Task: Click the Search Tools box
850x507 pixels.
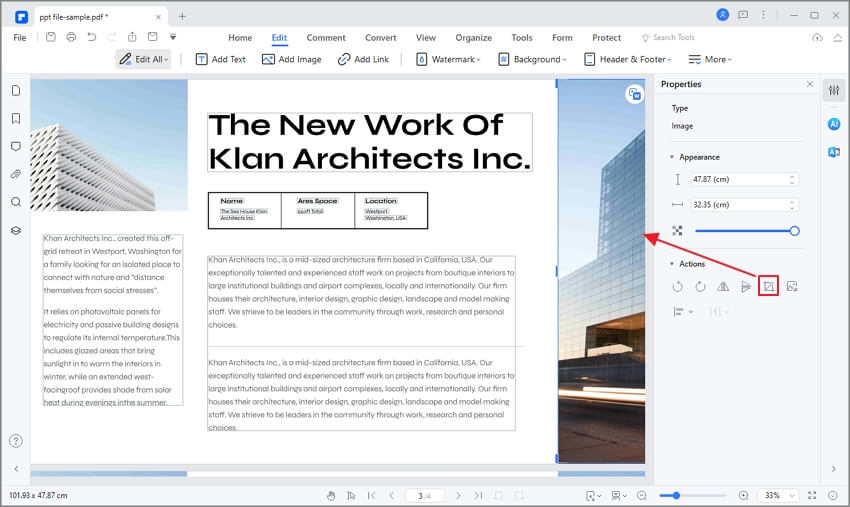Action: click(668, 37)
